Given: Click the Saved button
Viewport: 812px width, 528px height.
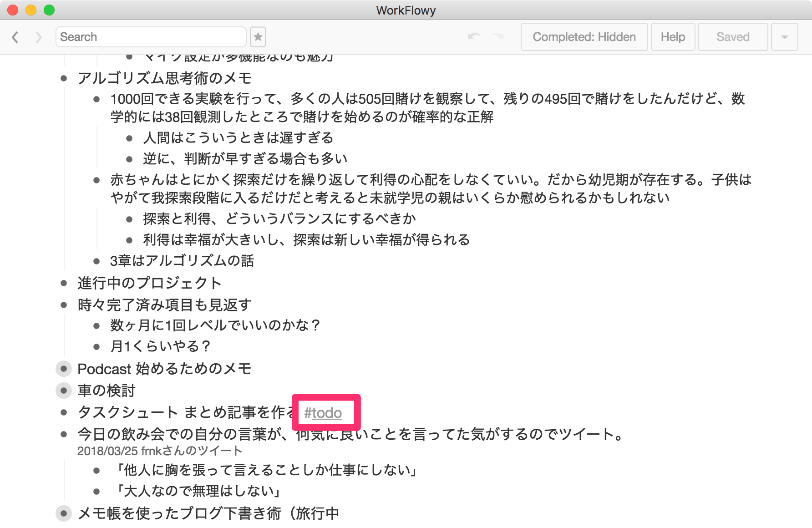Looking at the screenshot, I should [x=733, y=37].
